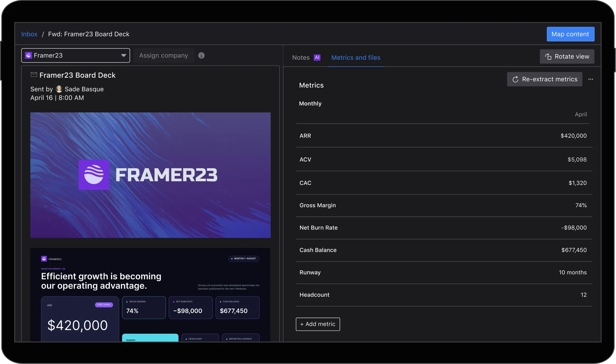Click the Net Burn Rate card on slide
616x364 pixels.
(x=191, y=308)
